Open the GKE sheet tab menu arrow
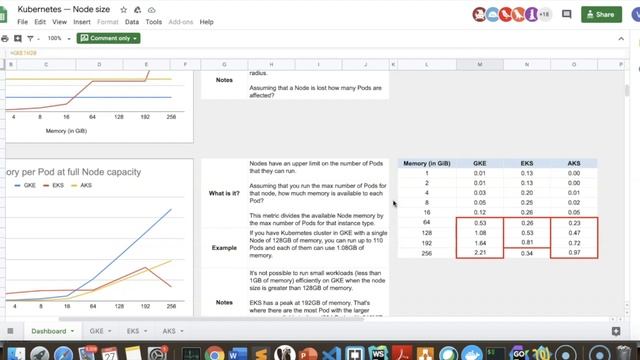 pyautogui.click(x=110, y=331)
